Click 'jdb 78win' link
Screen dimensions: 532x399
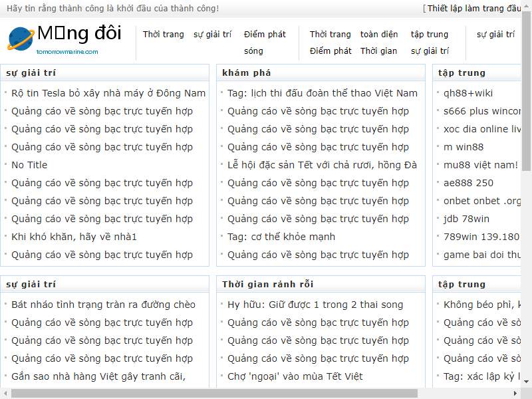tap(466, 219)
